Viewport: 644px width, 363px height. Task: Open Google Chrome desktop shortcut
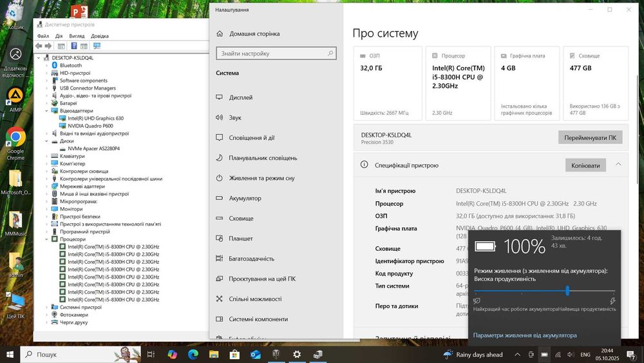(x=15, y=144)
